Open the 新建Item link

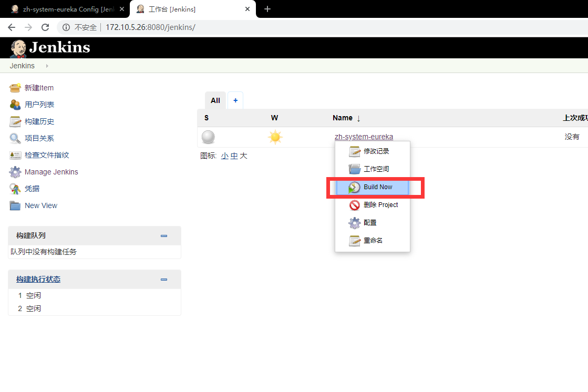click(39, 88)
